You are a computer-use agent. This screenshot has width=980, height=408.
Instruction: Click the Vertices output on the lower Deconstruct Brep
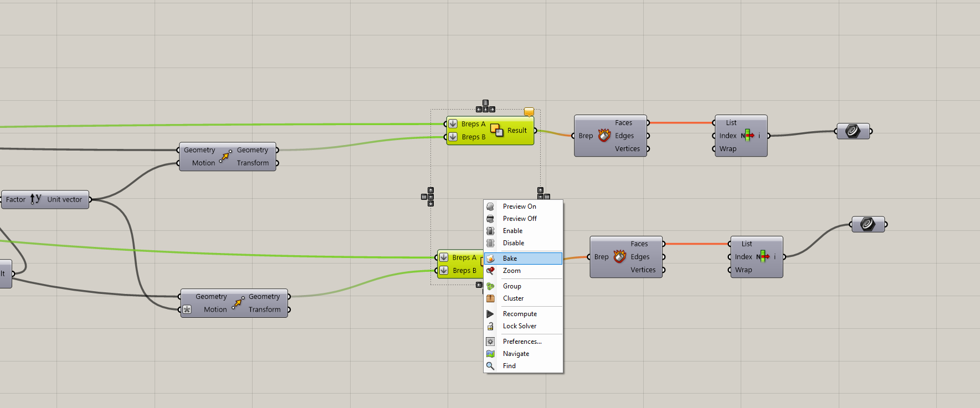coord(643,270)
